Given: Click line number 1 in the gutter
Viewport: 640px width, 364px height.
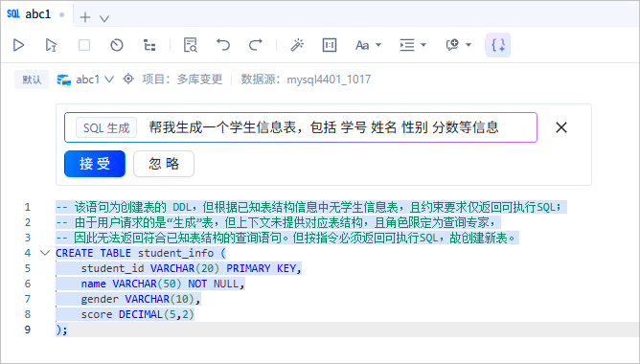Looking at the screenshot, I should pyautogui.click(x=28, y=207).
